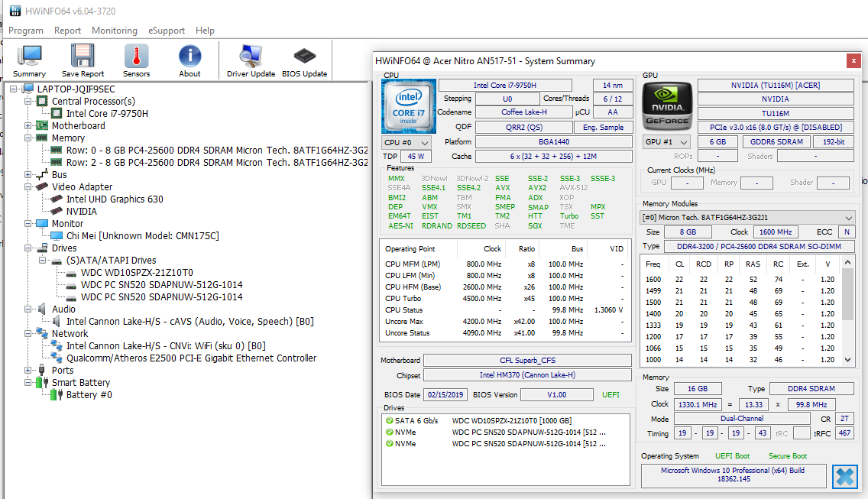Select Intel Cannon Lake-H/S cAVS audio entry
This screenshot has height=499, width=868.
click(x=189, y=322)
